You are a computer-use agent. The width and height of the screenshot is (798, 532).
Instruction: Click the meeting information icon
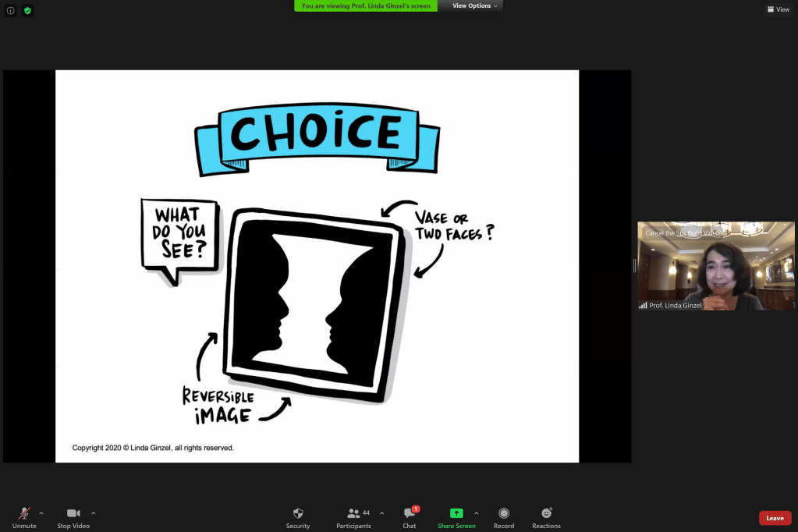(x=11, y=10)
